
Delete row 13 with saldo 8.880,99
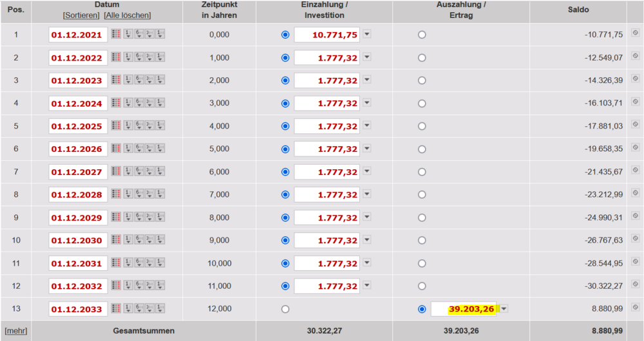click(x=635, y=306)
